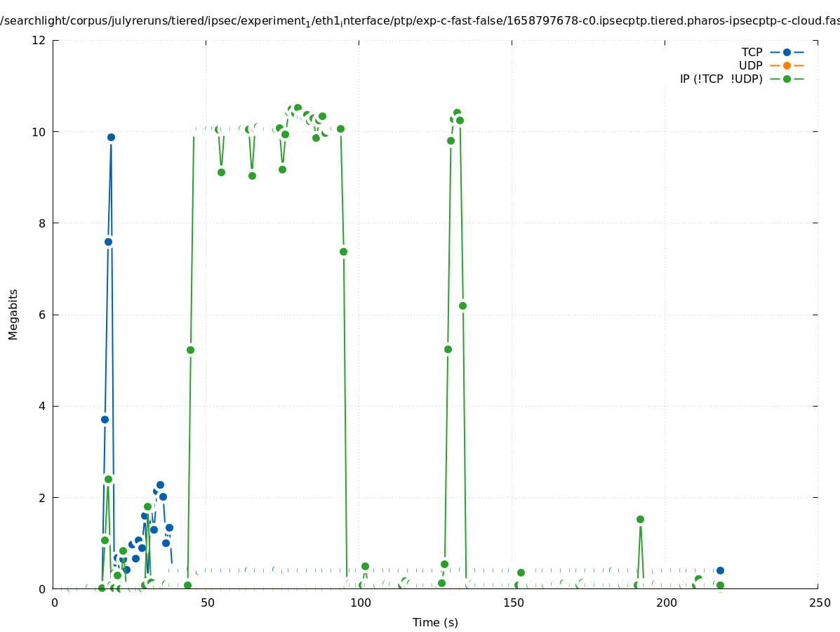Toggle the IP (!TCP !UDP) legend label
840x632 pixels.
pos(721,79)
